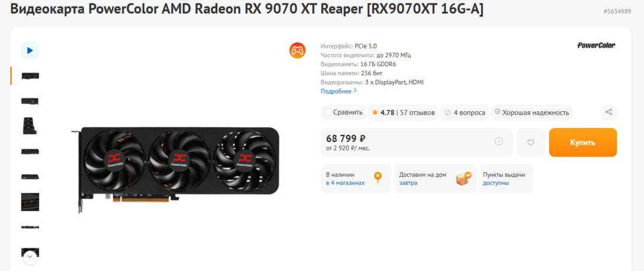Select the first product thumbnail
This screenshot has width=644, height=271.
(30, 76)
